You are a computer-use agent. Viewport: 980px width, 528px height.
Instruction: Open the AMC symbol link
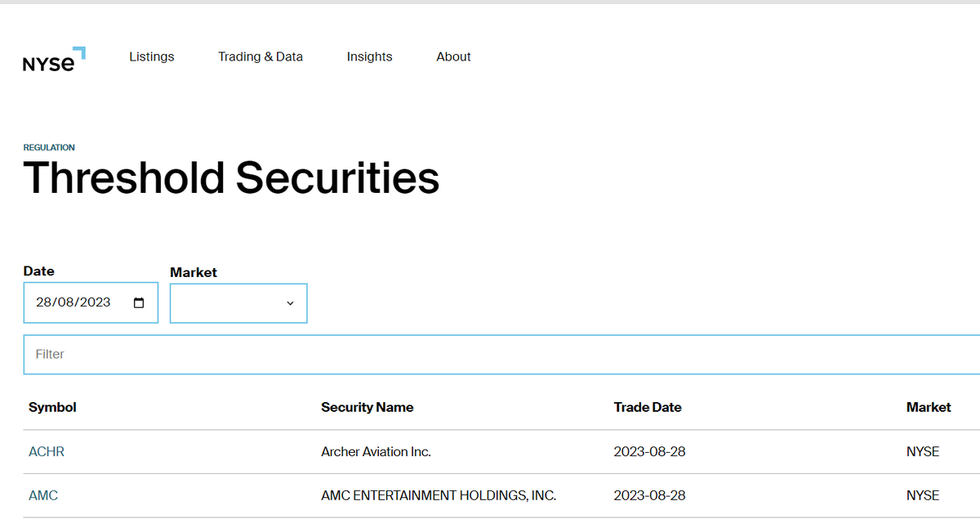coord(43,495)
